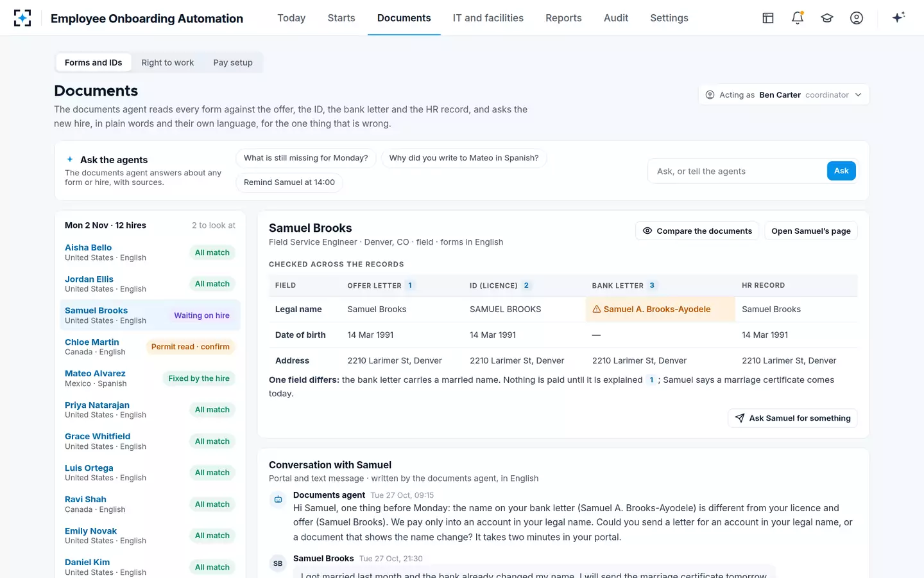
Task: Select Priya Natarajan in hires list
Action: tap(150, 410)
